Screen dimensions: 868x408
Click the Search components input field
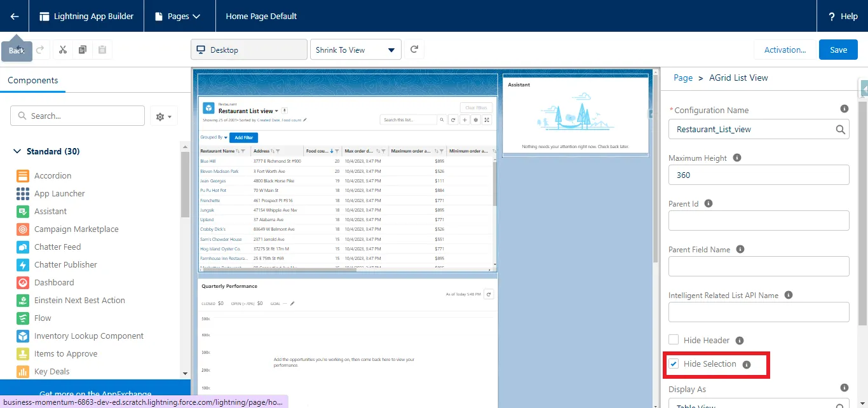pyautogui.click(x=78, y=116)
